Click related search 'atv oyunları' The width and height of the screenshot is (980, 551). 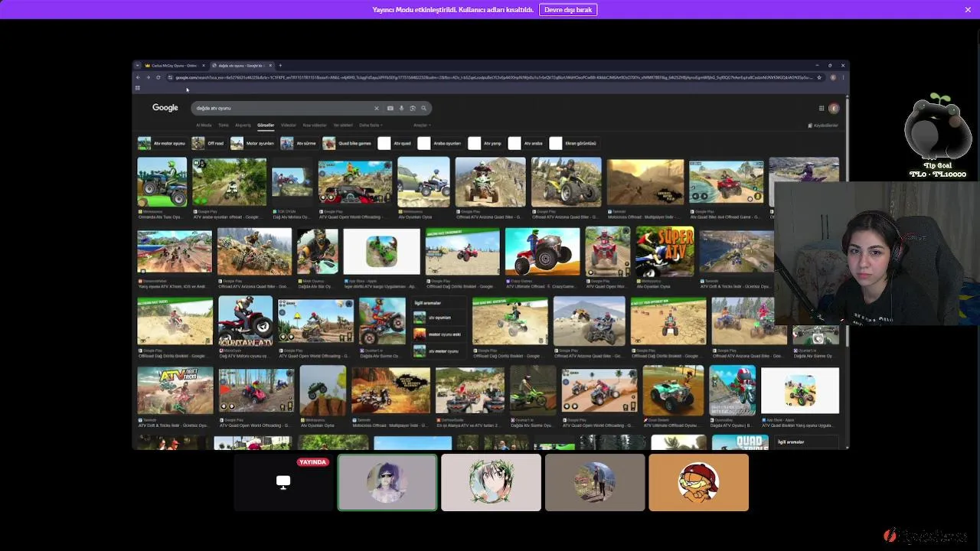[439, 318]
